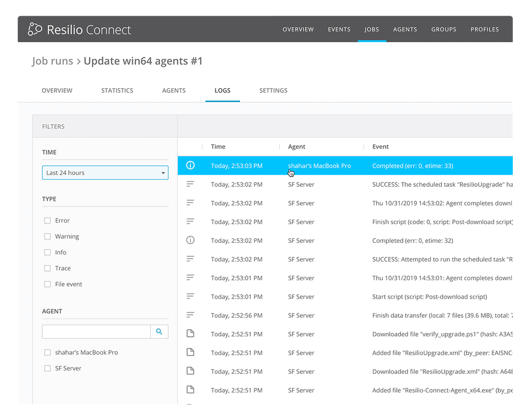Click file icon for Downloaded file "ResilioUpgrade.xml"

pos(190,370)
